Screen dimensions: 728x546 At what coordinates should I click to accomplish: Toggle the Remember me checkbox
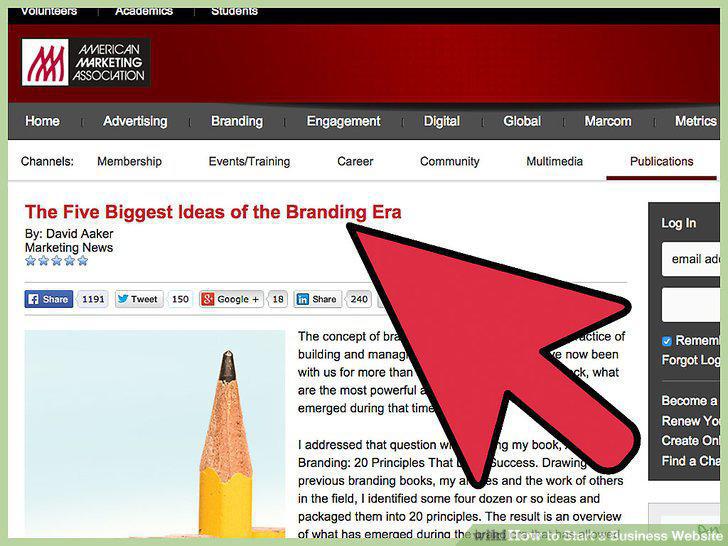click(667, 341)
